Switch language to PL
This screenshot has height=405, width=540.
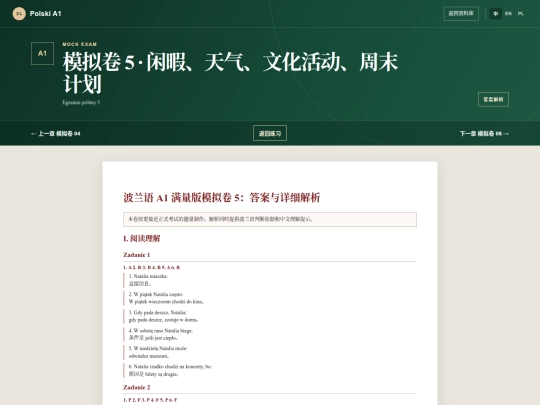pos(521,14)
